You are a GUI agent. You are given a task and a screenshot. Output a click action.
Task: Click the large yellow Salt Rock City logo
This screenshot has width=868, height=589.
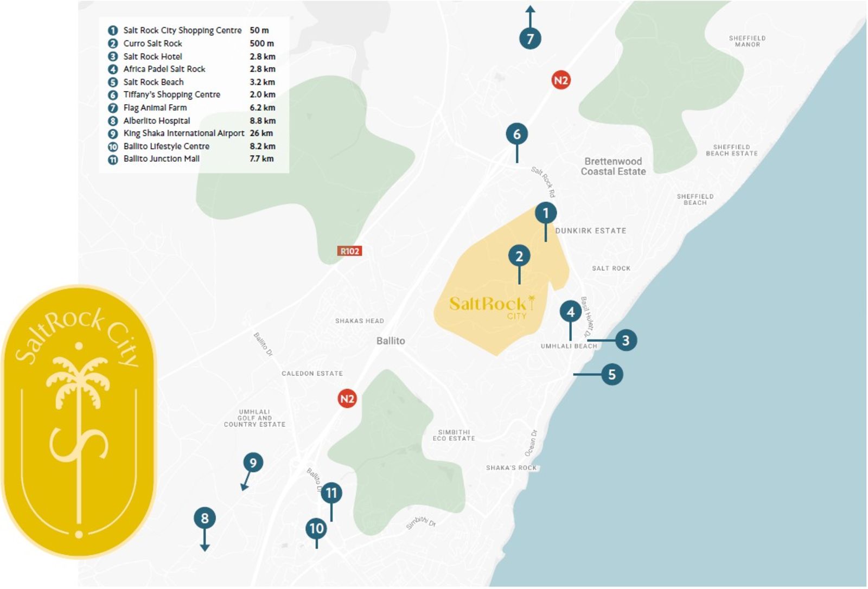coord(79,421)
